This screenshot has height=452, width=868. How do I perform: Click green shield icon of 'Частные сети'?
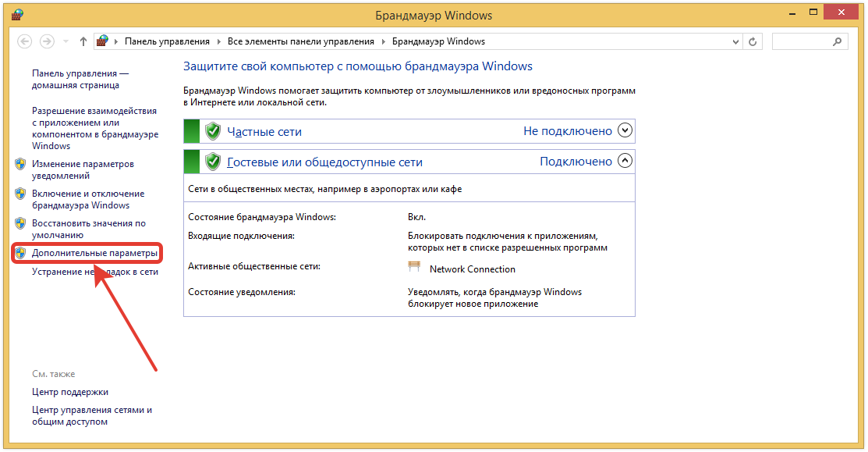pyautogui.click(x=213, y=131)
